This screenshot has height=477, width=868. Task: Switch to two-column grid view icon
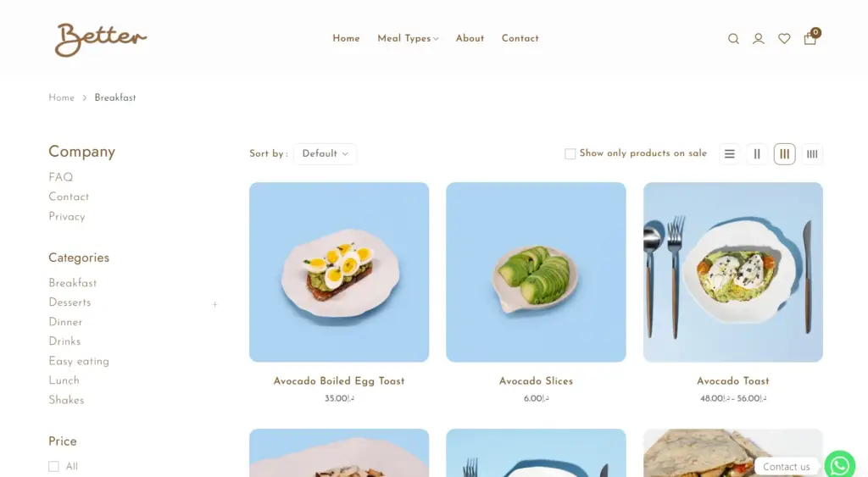757,154
